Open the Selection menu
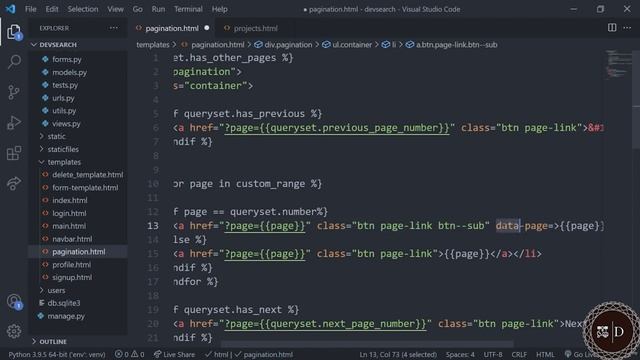 tap(83, 9)
